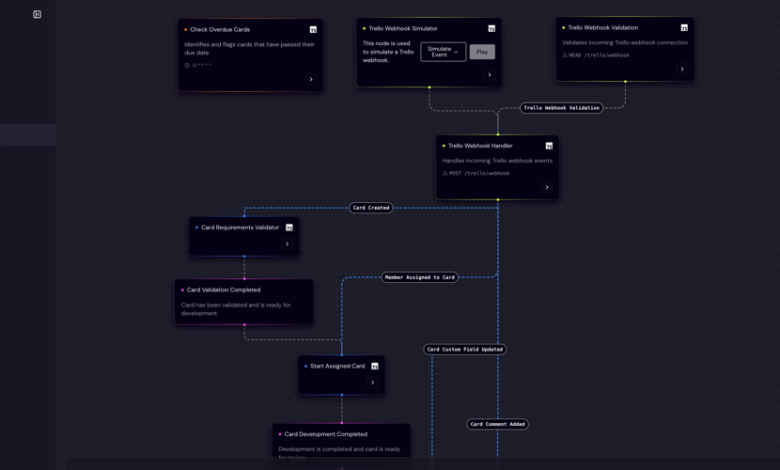780x470 pixels.
Task: Click the Play button in the simulator
Action: pos(482,52)
